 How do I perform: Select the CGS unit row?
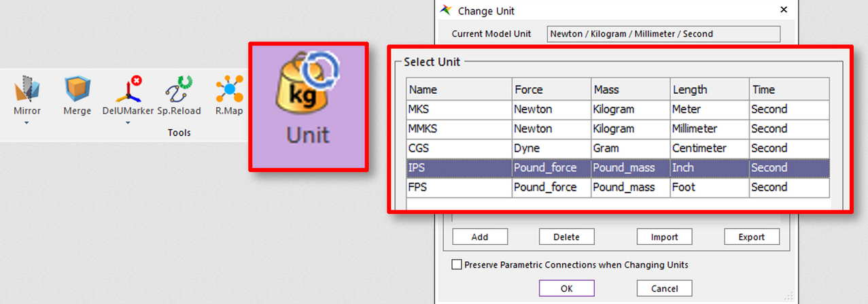618,148
